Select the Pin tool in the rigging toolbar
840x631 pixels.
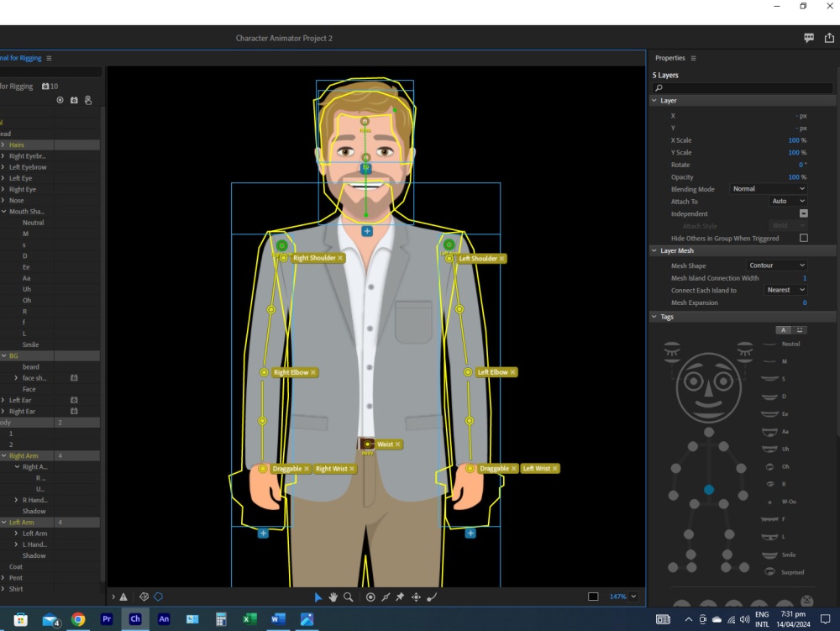coord(399,597)
